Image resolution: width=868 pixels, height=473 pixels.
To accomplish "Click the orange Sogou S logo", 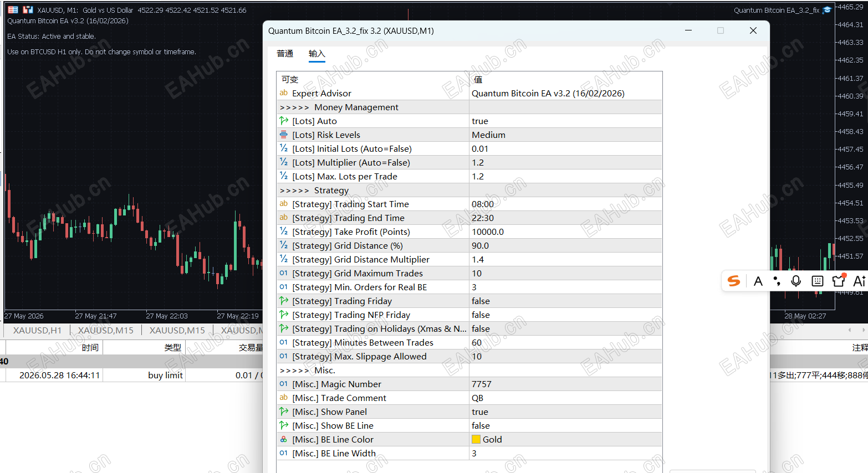I will click(x=734, y=281).
